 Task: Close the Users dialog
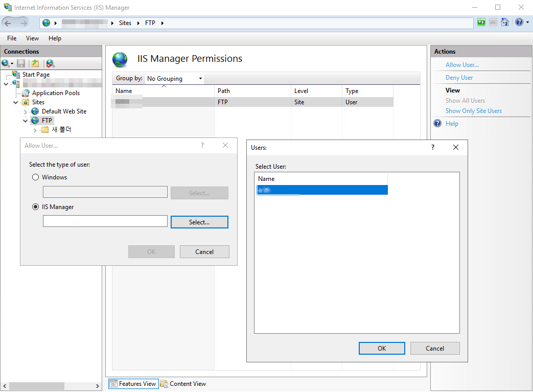(456, 147)
